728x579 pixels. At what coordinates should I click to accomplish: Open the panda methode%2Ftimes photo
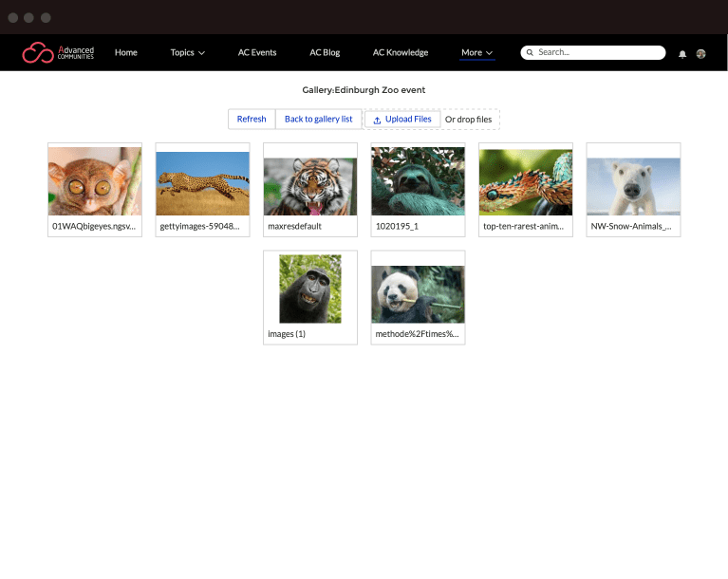click(418, 294)
